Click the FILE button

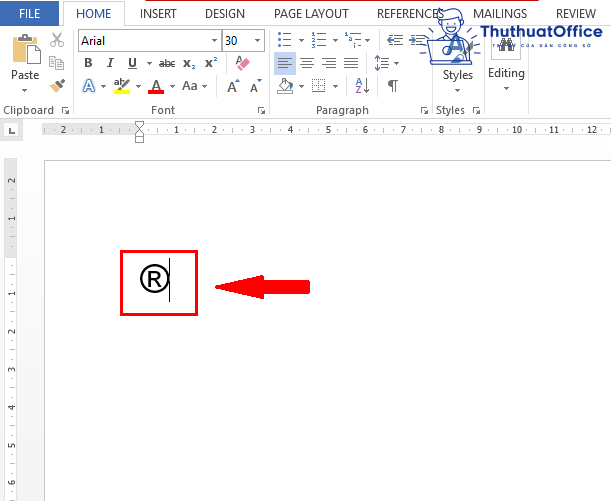point(30,14)
